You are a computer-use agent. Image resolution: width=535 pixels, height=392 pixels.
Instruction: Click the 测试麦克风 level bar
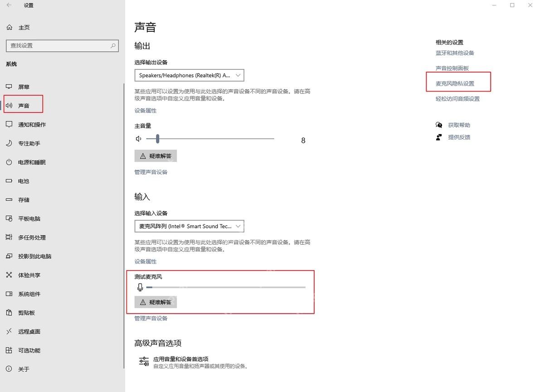coord(226,287)
